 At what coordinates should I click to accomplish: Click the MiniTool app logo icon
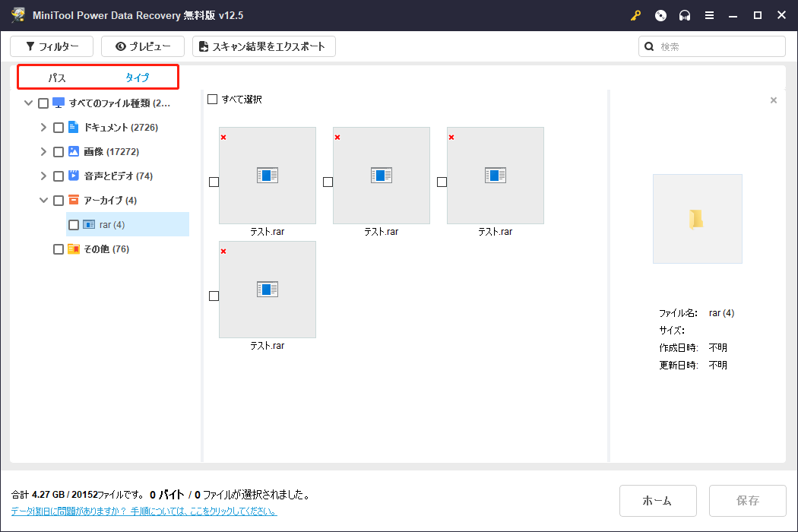tap(18, 14)
